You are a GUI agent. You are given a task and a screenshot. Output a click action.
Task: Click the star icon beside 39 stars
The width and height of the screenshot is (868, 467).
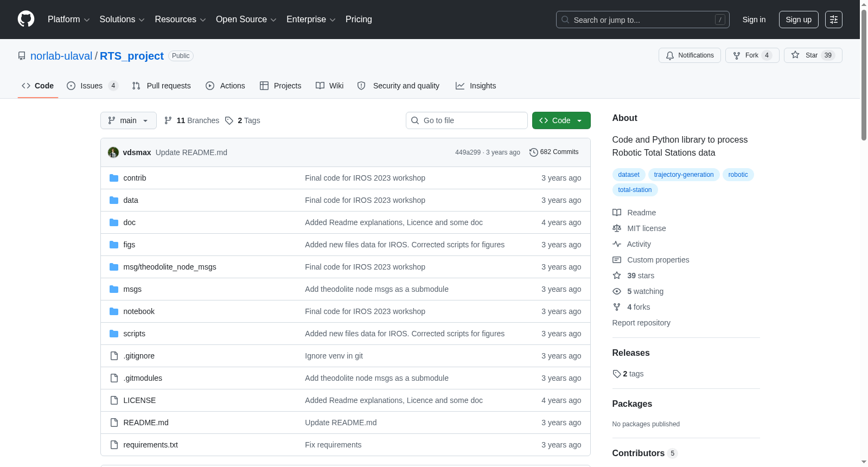click(617, 276)
